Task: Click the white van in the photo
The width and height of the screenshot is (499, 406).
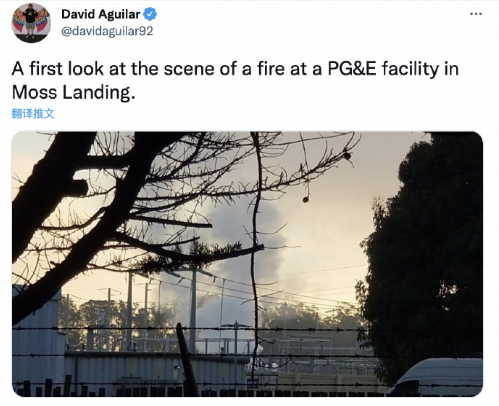Action: click(437, 377)
